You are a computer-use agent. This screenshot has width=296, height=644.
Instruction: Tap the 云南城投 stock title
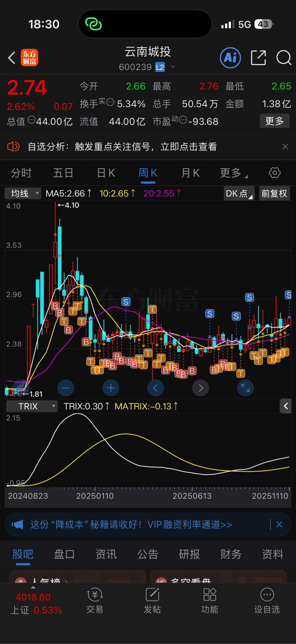pyautogui.click(x=148, y=52)
